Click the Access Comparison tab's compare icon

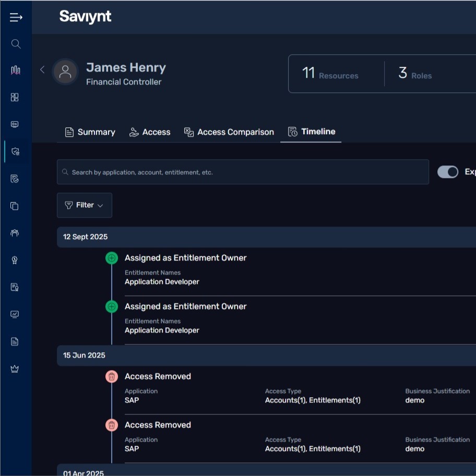189,132
